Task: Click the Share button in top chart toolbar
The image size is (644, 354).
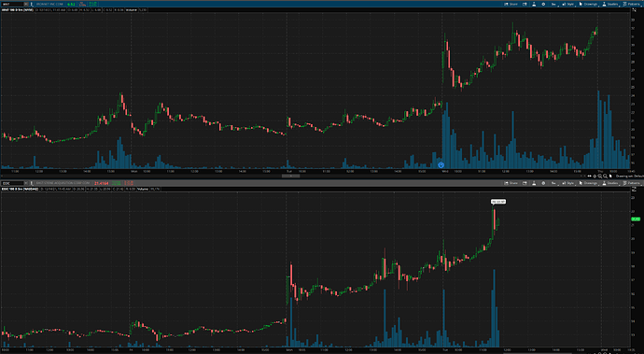Action: [x=511, y=4]
